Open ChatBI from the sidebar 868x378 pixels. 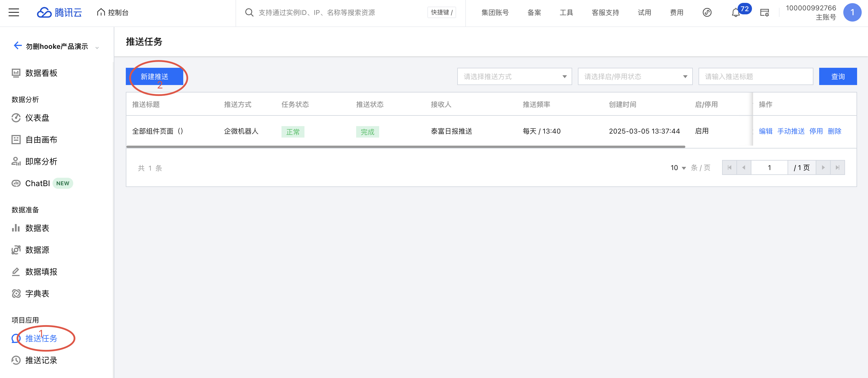37,183
